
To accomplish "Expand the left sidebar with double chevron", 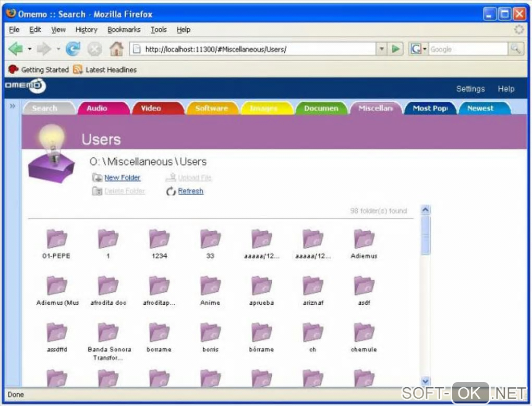I will click(13, 106).
